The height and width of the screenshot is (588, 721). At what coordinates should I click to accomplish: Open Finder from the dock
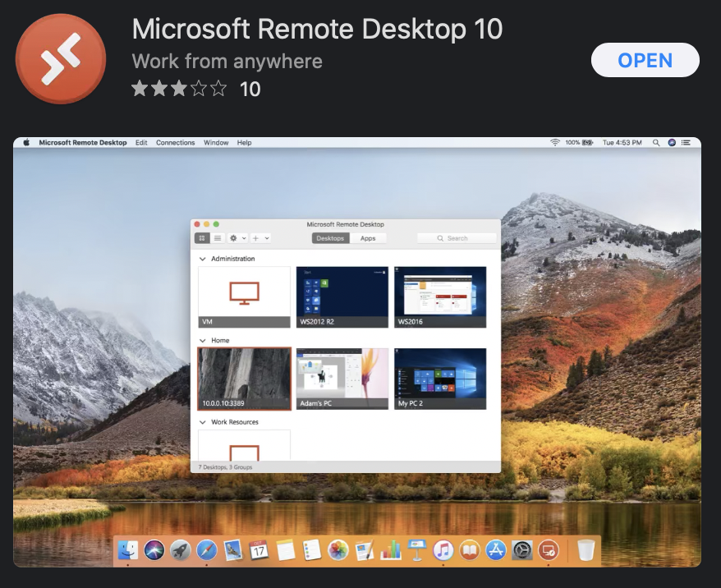point(128,550)
